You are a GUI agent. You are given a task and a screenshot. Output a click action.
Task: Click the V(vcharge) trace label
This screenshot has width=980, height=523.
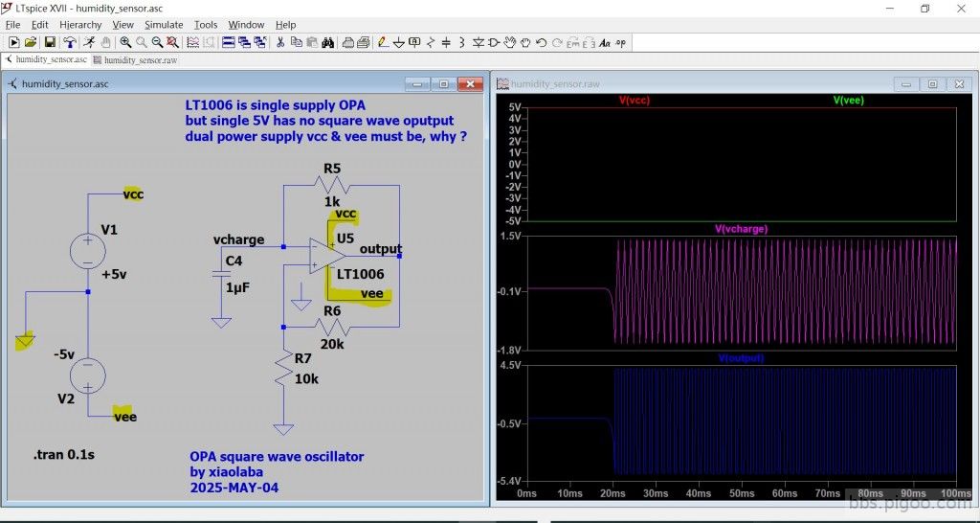pos(742,229)
